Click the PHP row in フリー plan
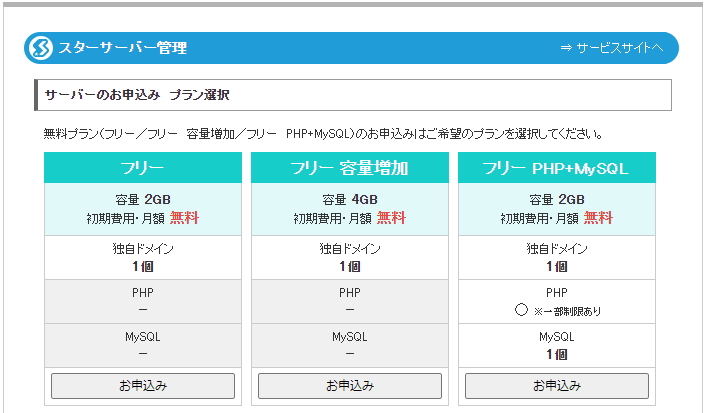The width and height of the screenshot is (706, 413). tap(143, 301)
